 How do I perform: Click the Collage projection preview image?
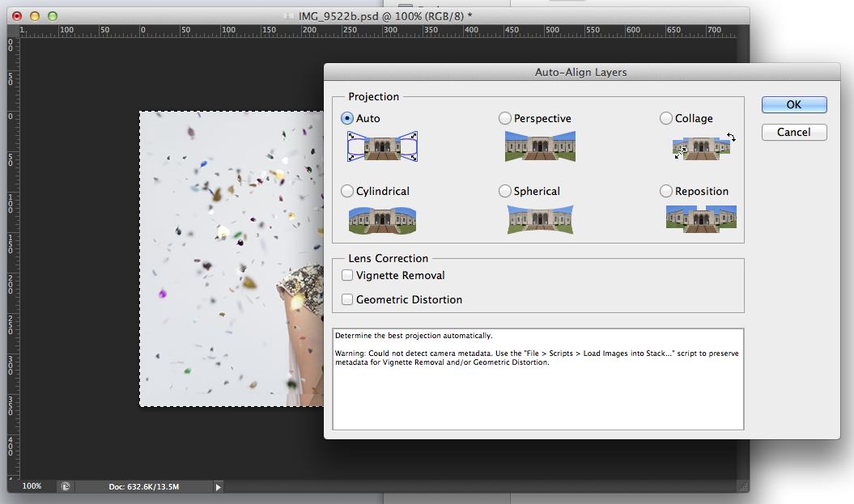701,147
